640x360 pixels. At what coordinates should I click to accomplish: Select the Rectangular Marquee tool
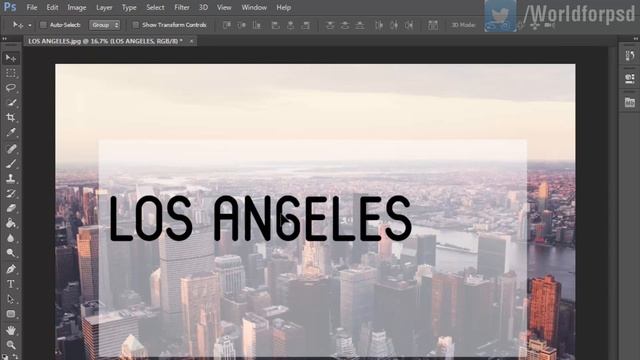click(11, 73)
